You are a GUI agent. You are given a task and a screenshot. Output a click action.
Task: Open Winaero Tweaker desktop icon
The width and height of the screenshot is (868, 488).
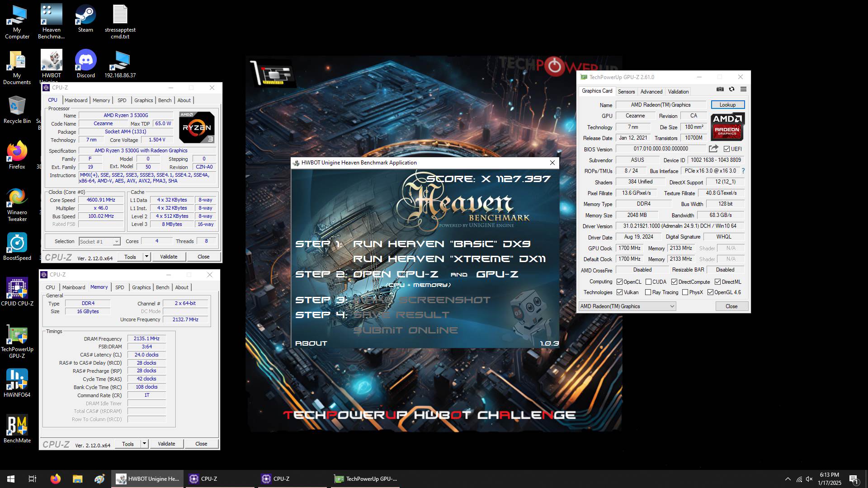click(17, 205)
